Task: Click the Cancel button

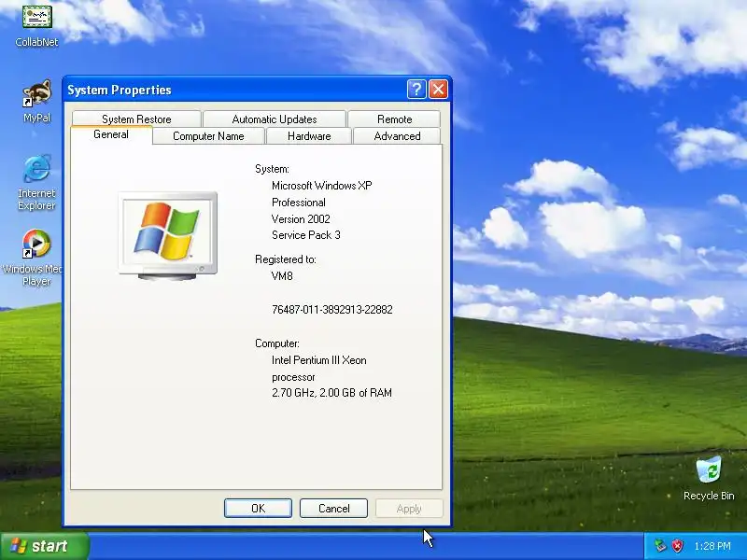Action: tap(333, 508)
